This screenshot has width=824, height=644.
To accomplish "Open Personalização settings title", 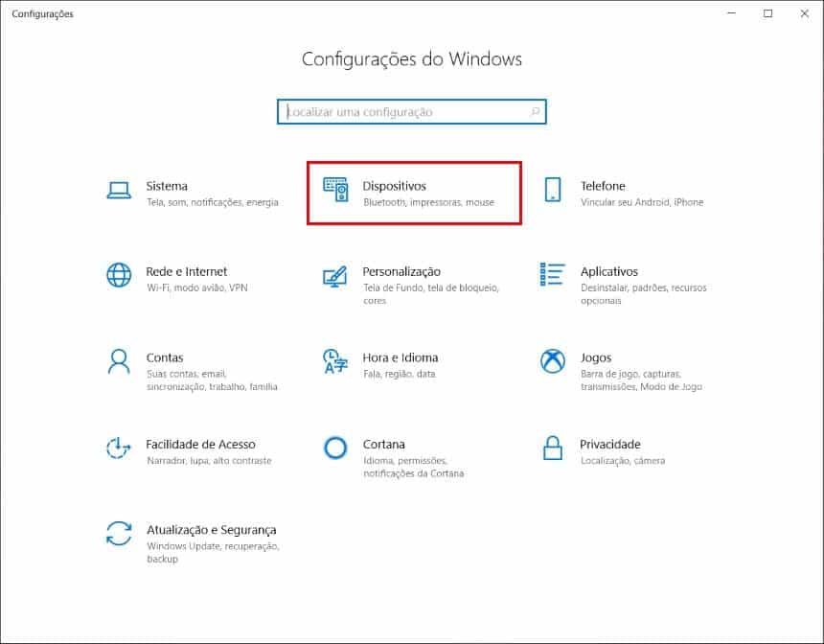I will (x=401, y=272).
